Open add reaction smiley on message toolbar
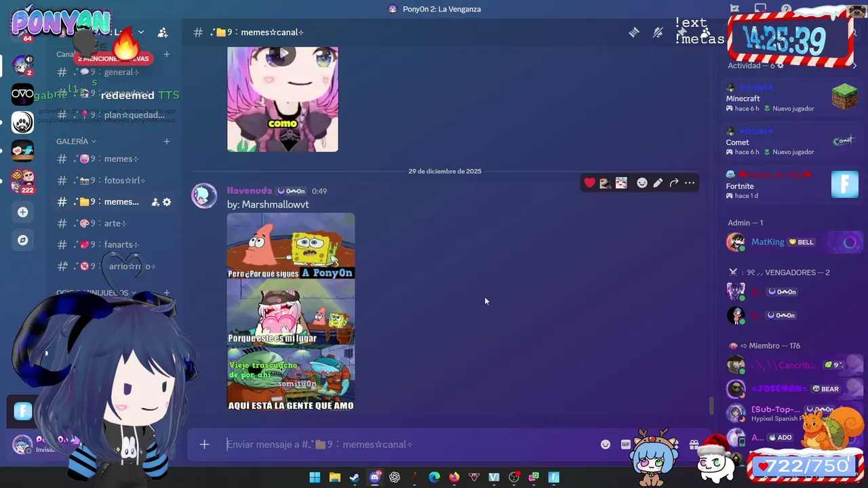 [x=642, y=183]
